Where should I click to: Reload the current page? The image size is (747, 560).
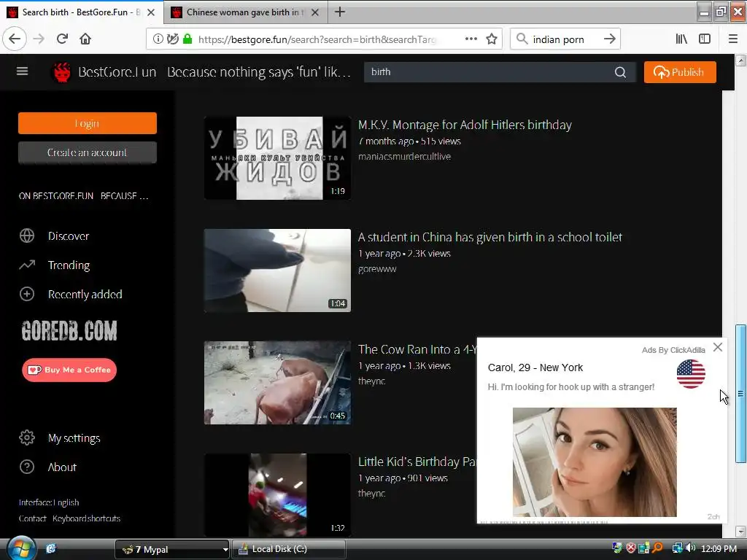pos(62,39)
